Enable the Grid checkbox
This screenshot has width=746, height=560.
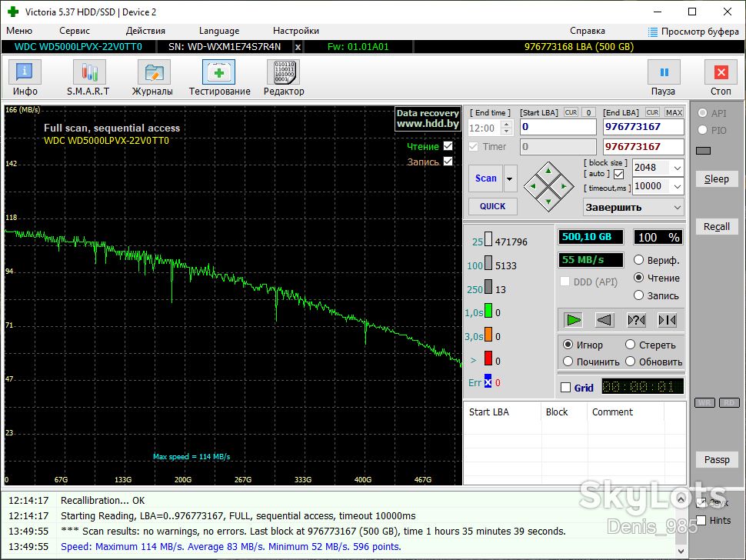(x=566, y=388)
